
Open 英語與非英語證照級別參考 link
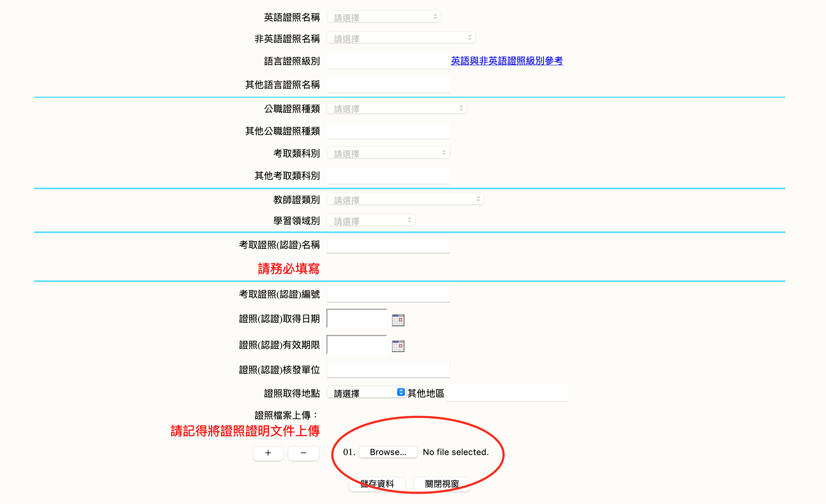pos(507,61)
